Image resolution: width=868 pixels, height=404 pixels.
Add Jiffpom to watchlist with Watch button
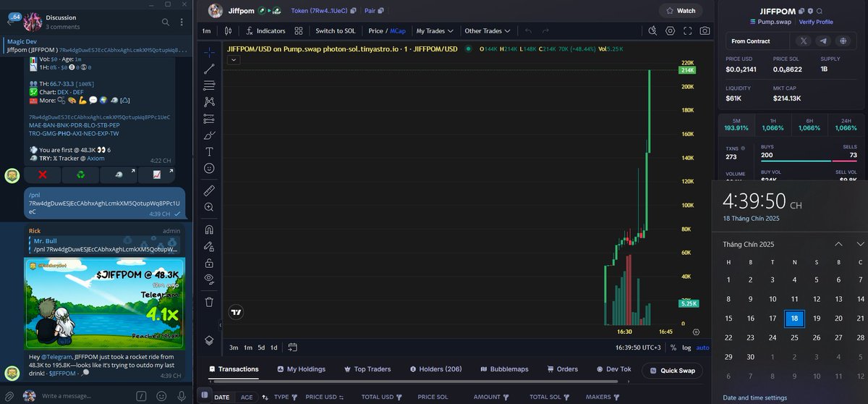(680, 11)
